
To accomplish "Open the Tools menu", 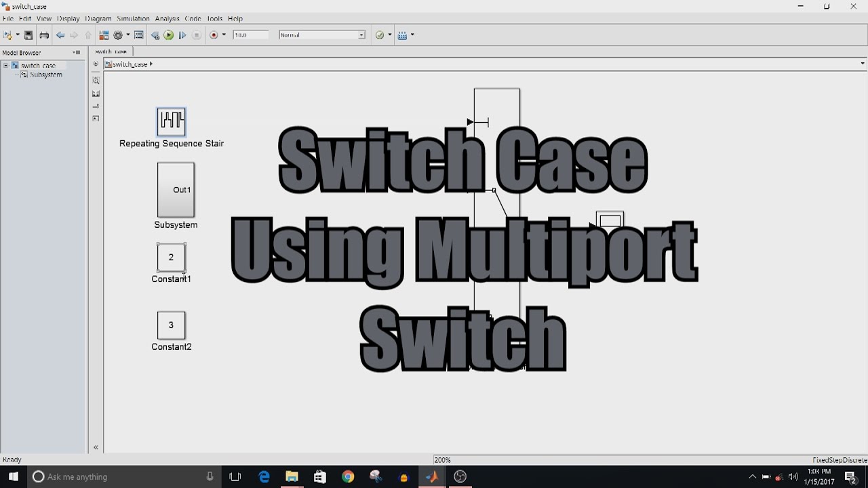I will click(215, 18).
